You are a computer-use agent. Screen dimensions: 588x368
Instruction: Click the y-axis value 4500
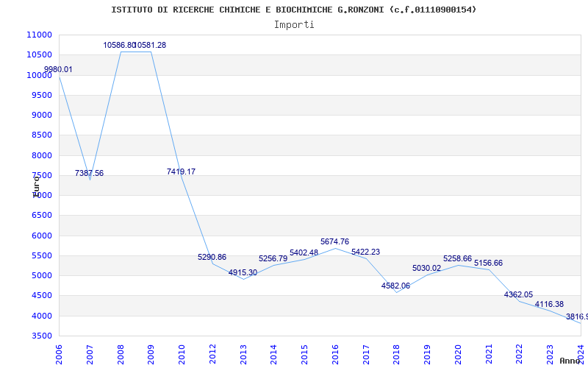tap(41, 296)
